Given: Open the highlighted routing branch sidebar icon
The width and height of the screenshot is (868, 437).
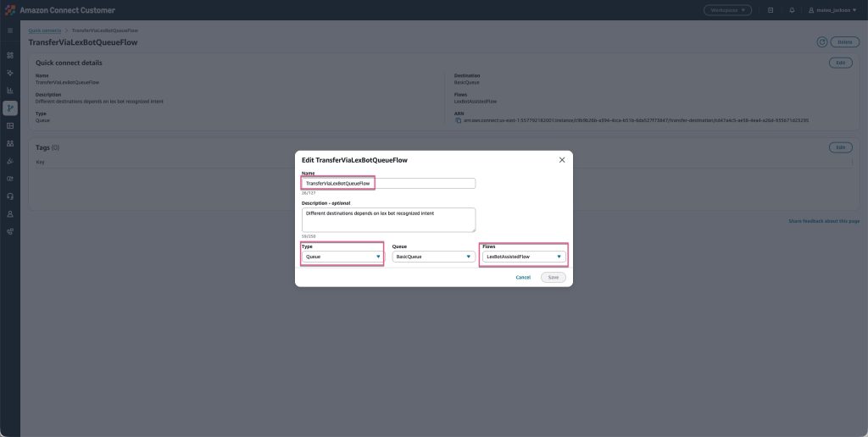Looking at the screenshot, I should click(10, 108).
